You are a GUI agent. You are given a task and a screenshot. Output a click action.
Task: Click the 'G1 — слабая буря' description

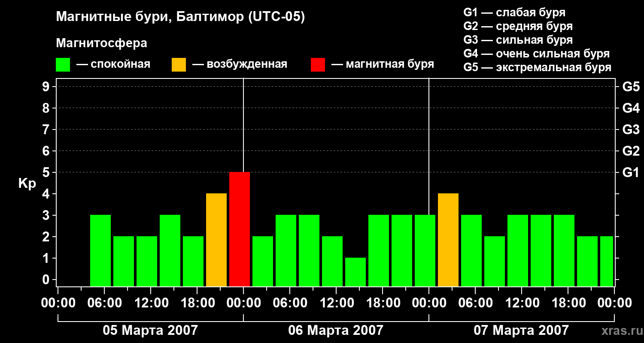pos(514,12)
